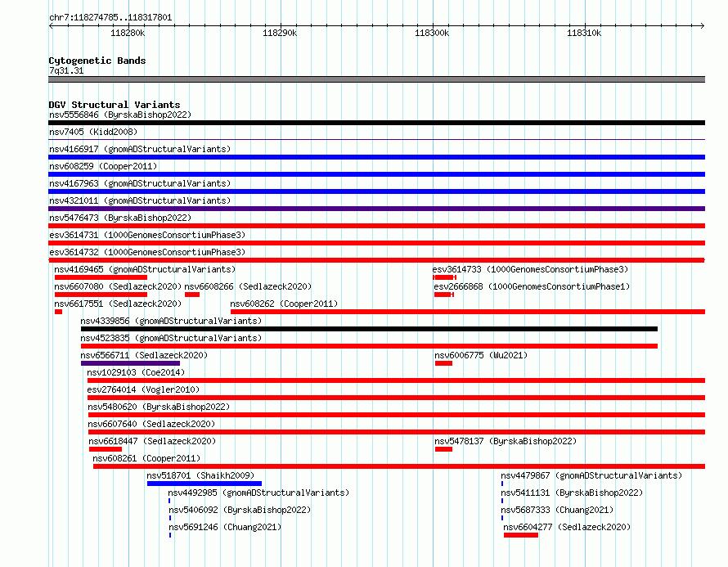Click the small red bar of nsv6617551

pyautogui.click(x=59, y=312)
